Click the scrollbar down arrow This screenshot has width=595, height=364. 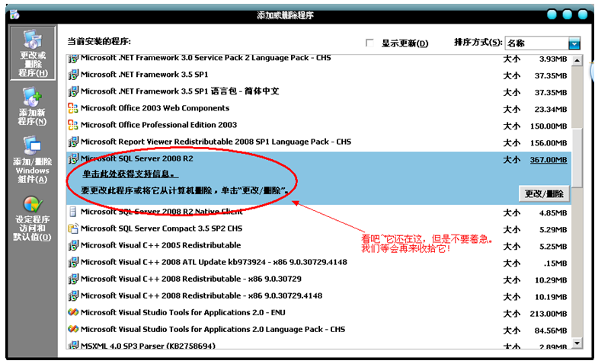click(x=577, y=343)
